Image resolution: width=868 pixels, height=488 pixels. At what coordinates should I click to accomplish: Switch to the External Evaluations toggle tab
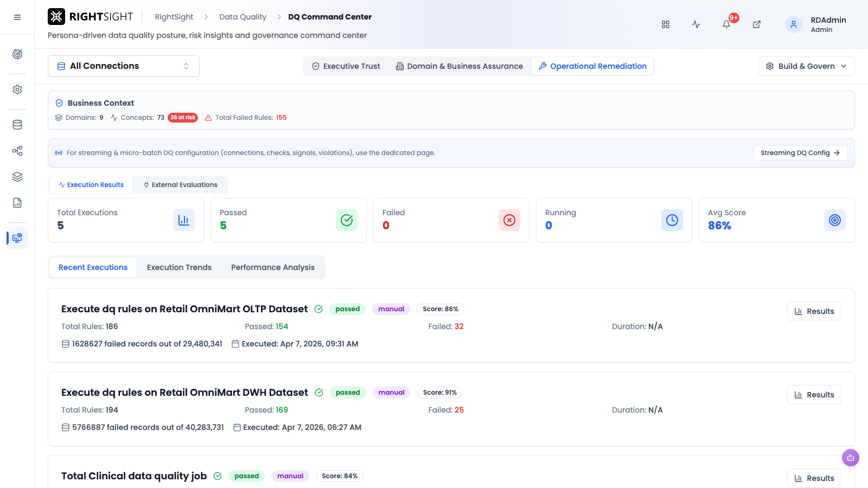[x=180, y=185]
